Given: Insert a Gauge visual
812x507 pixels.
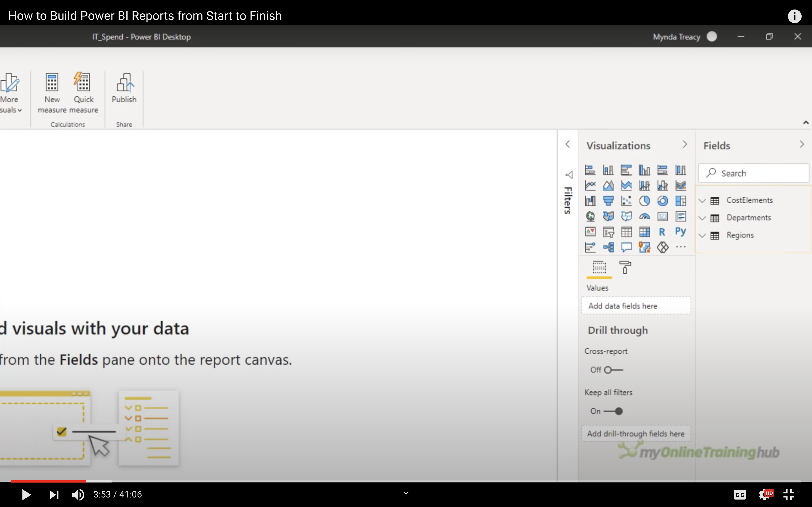Looking at the screenshot, I should coord(644,217).
